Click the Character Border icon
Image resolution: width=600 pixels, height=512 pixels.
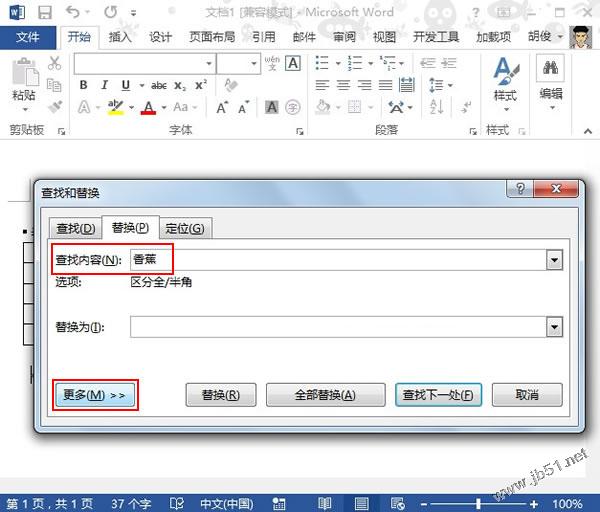tap(293, 63)
